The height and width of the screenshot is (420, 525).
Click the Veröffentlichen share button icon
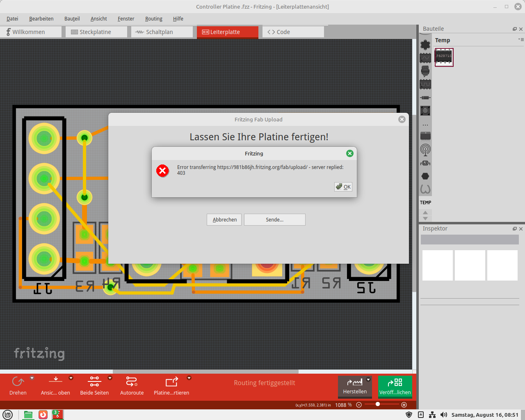coord(395,382)
